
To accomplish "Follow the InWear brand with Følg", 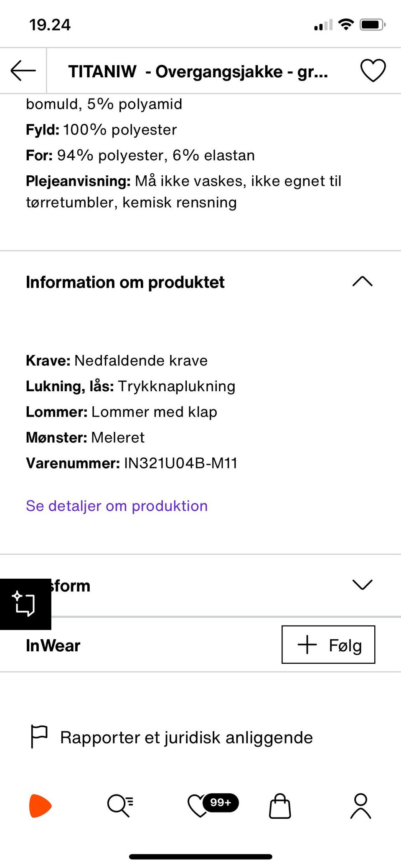I will pos(328,645).
